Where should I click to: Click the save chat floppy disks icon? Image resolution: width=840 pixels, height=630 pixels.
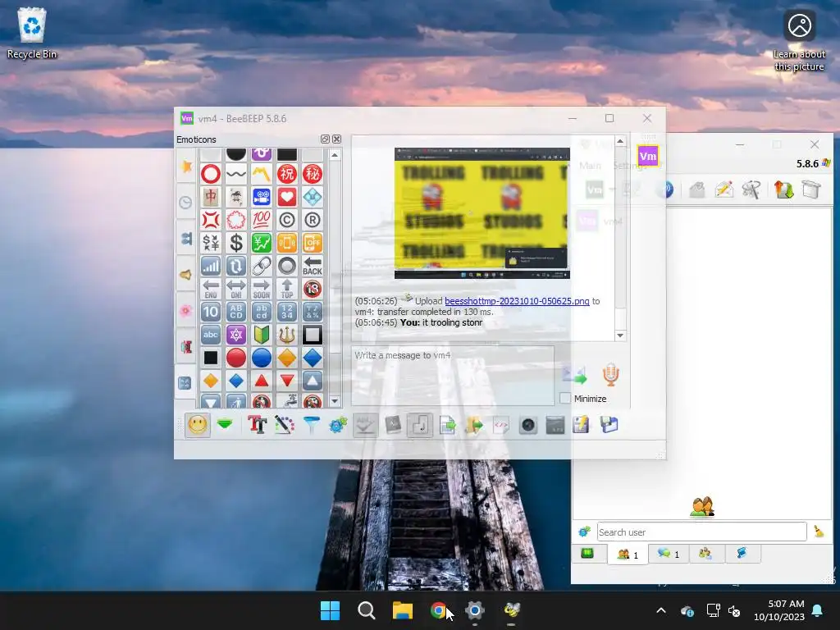point(609,426)
